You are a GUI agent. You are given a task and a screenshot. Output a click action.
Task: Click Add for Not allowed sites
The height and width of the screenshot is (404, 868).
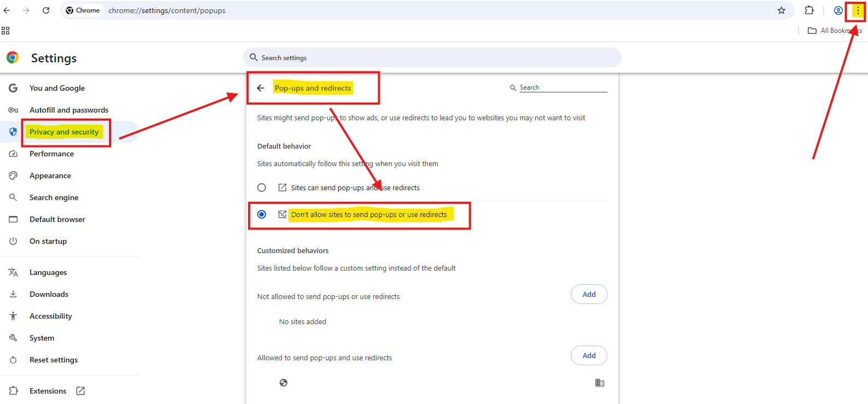pyautogui.click(x=589, y=294)
